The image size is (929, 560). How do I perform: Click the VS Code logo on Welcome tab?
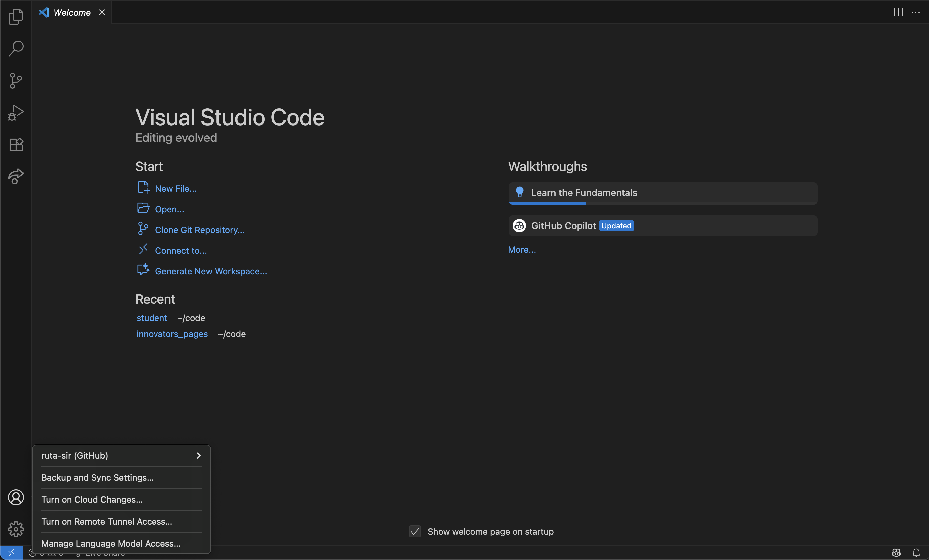tap(44, 12)
